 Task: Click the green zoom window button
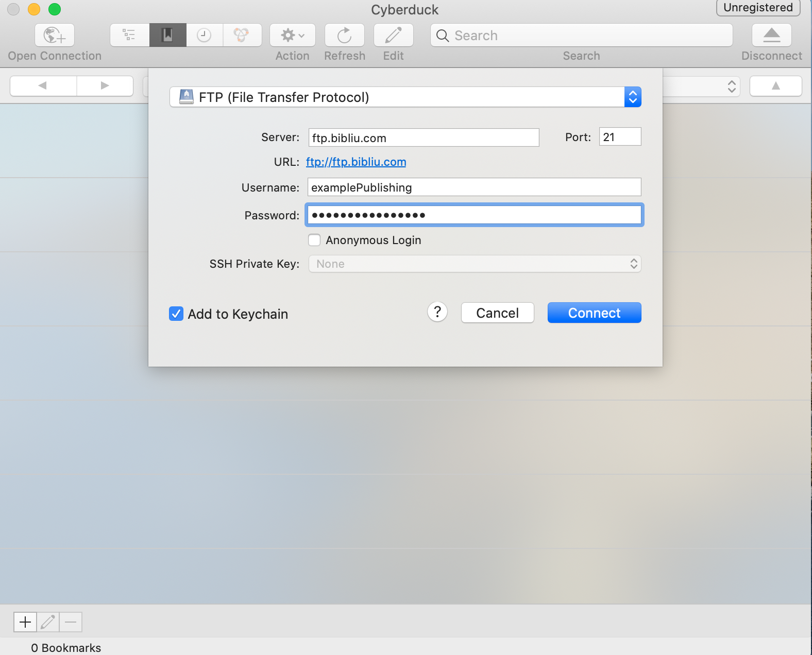[x=55, y=9]
